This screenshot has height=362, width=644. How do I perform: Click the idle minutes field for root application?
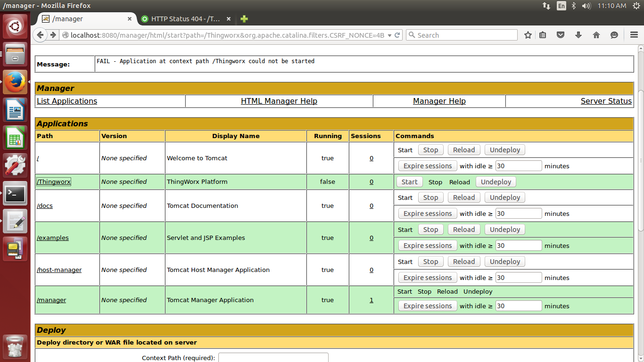pos(519,166)
